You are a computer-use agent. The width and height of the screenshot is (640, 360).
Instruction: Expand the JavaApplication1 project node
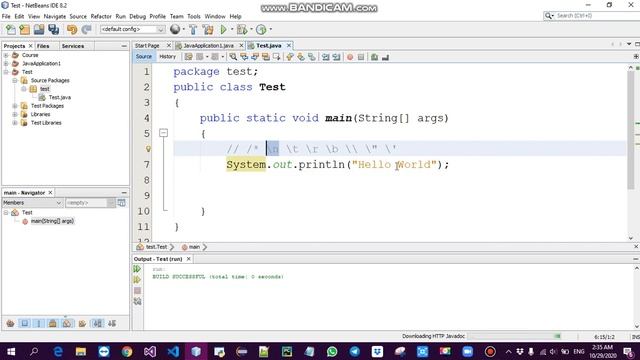tap(6, 64)
